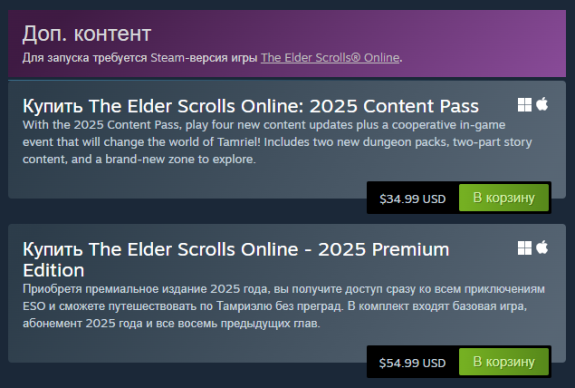Click the Доп. контент header
575x388 pixels.
(87, 34)
